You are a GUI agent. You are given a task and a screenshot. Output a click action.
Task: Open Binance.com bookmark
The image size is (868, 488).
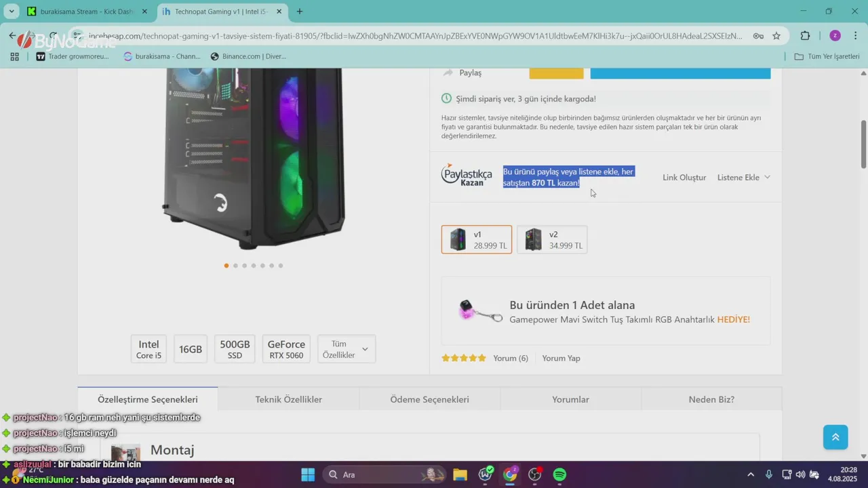248,56
